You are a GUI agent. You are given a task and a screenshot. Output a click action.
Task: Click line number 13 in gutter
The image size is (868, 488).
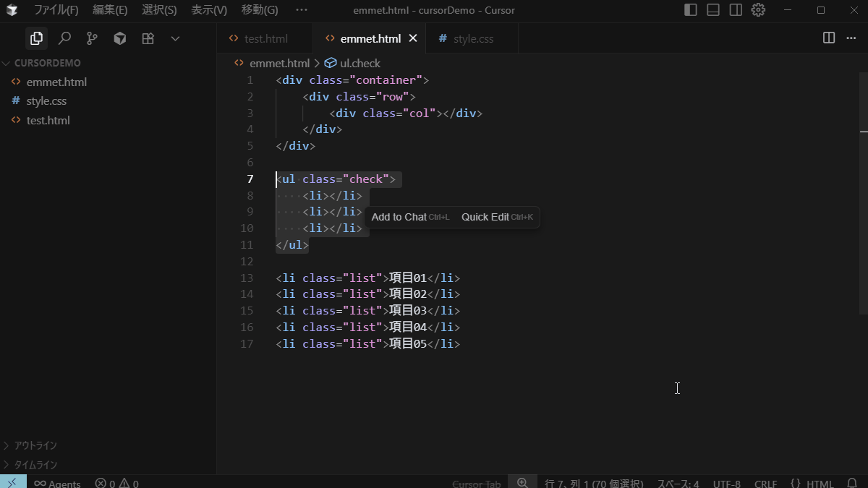tap(247, 278)
